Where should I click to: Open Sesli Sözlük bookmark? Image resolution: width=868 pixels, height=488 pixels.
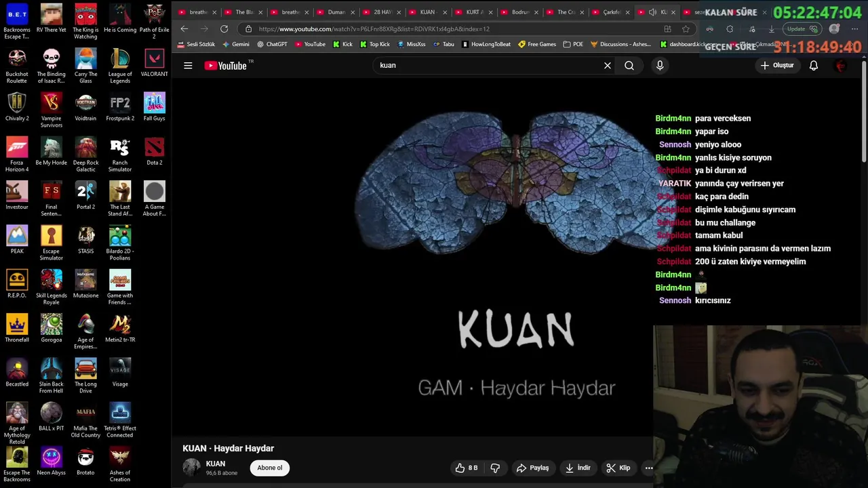coord(197,44)
